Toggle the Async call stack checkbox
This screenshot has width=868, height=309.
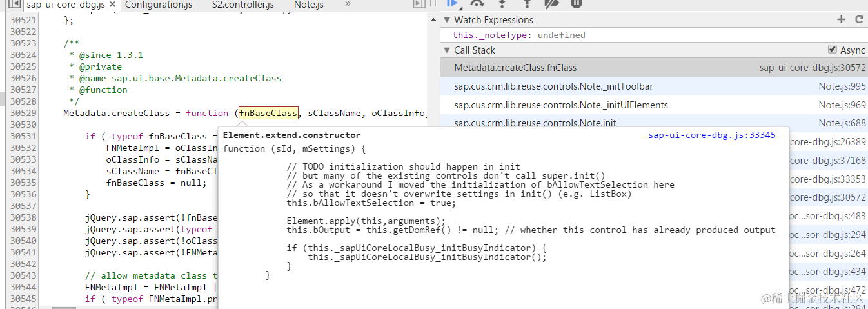pos(832,50)
